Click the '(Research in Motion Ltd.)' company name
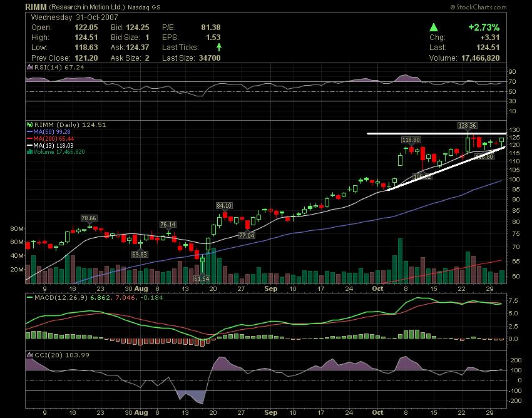 tap(87, 7)
